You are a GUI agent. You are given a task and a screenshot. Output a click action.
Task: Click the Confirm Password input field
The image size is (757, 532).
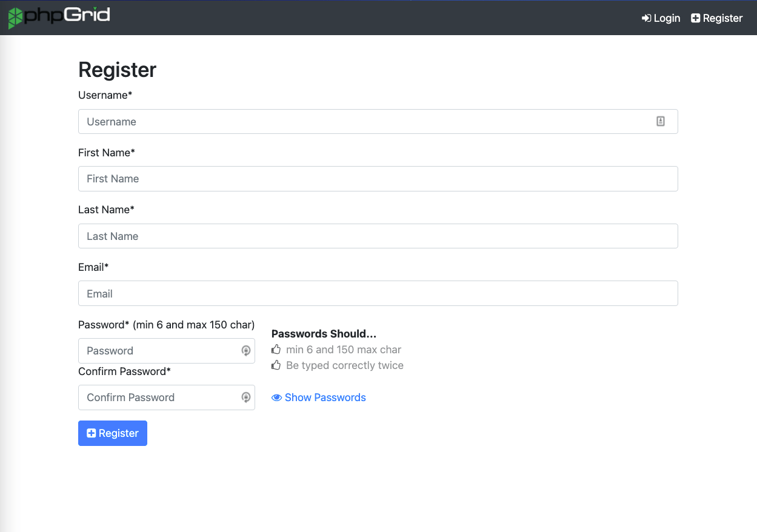(167, 397)
